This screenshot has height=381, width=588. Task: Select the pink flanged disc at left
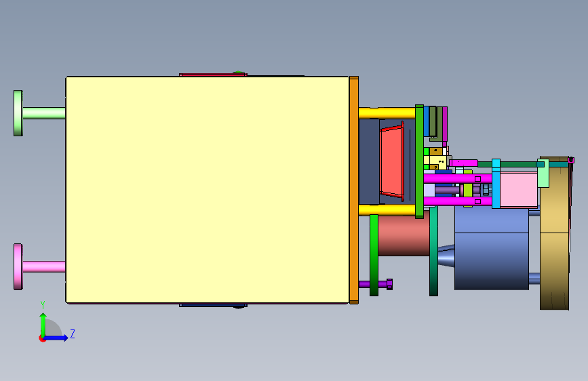[x=18, y=266]
